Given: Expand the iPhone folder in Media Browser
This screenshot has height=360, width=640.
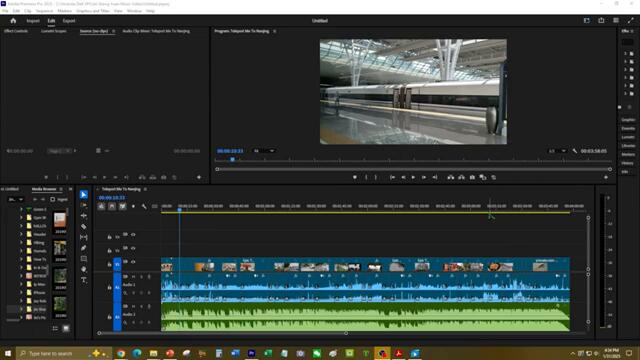Looking at the screenshot, I should [x=21, y=293].
